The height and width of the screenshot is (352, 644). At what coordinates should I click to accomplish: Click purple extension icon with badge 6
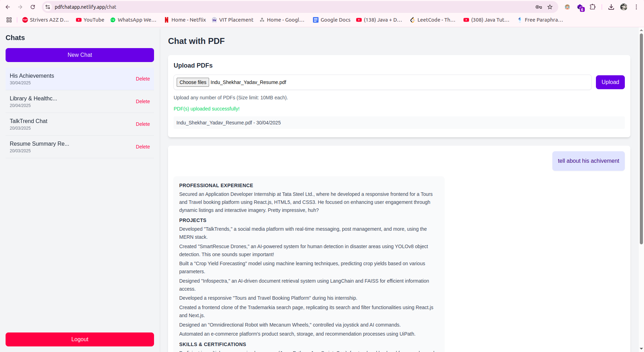[580, 7]
